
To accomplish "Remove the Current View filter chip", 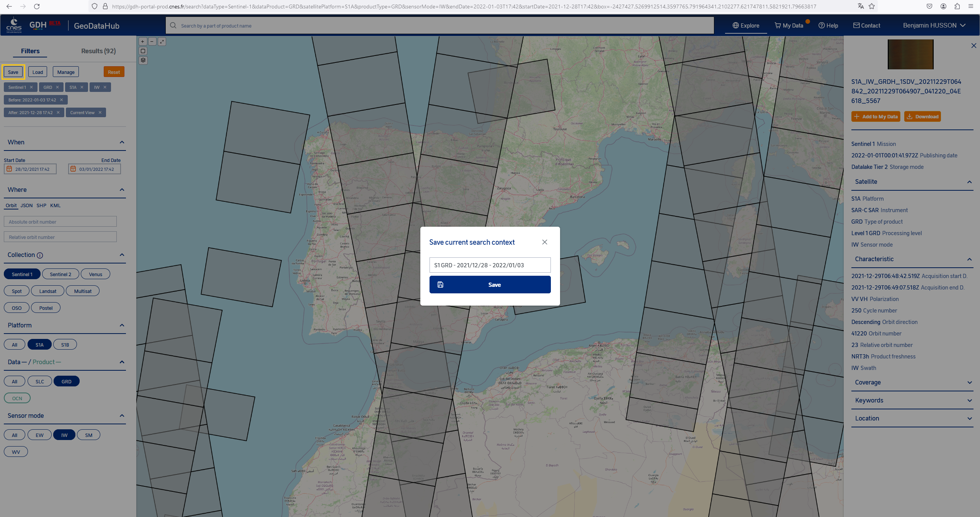I will 100,113.
